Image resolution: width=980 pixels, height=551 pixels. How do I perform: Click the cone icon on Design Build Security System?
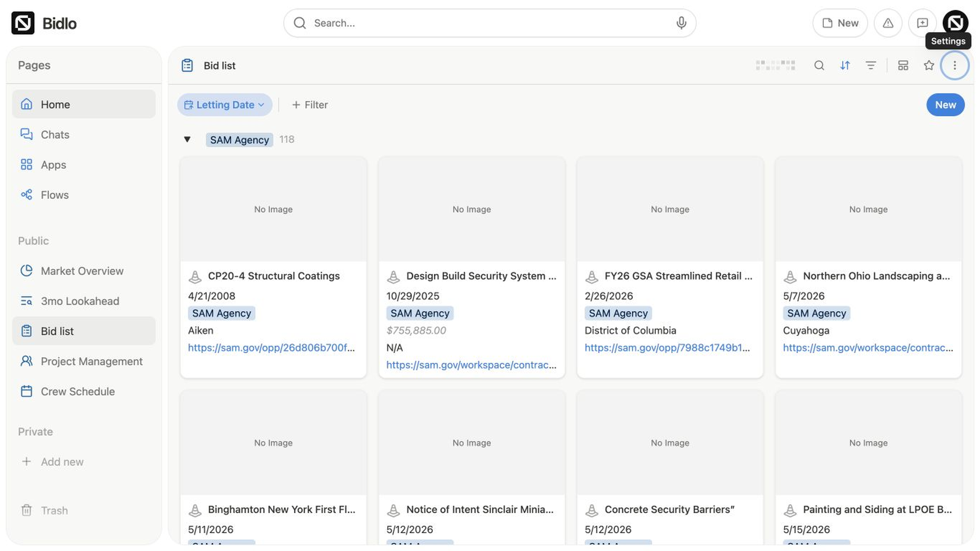click(394, 277)
